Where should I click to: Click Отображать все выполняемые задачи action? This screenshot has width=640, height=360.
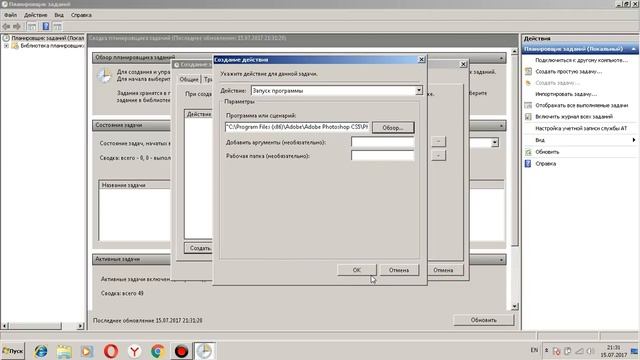pyautogui.click(x=581, y=105)
